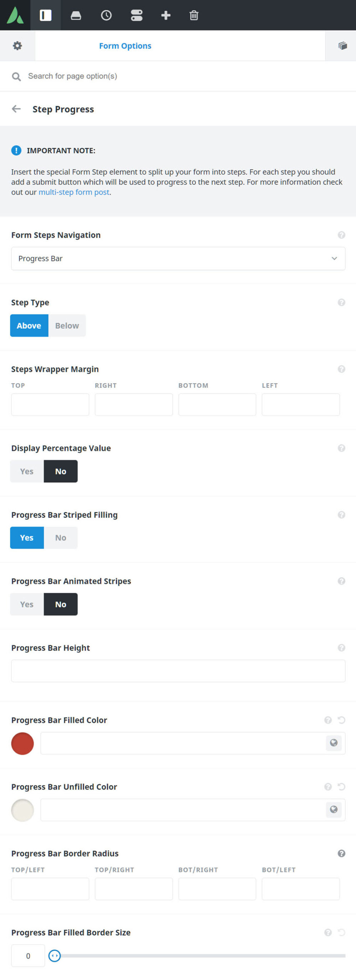Open the multi-step form post link

click(74, 192)
